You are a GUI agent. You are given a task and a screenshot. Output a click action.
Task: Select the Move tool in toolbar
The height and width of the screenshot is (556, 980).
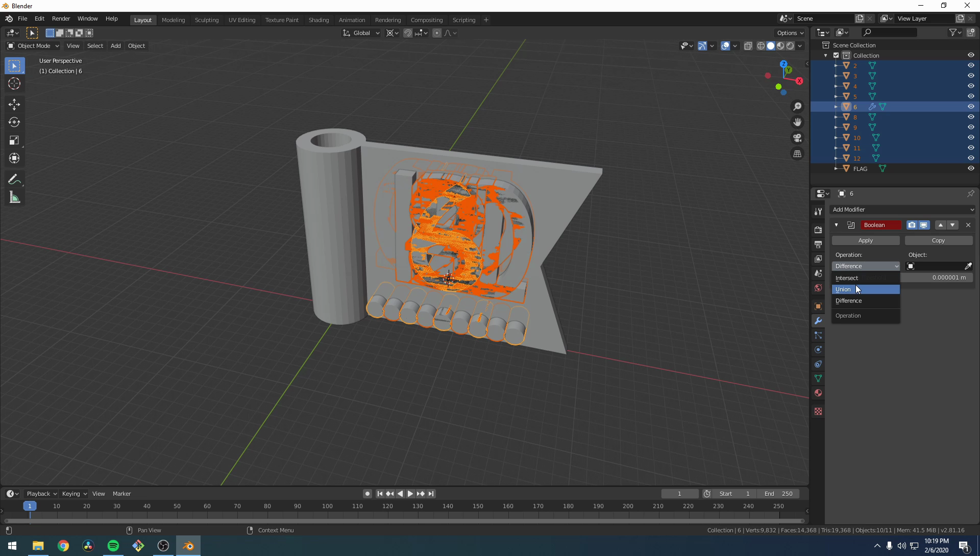point(14,105)
